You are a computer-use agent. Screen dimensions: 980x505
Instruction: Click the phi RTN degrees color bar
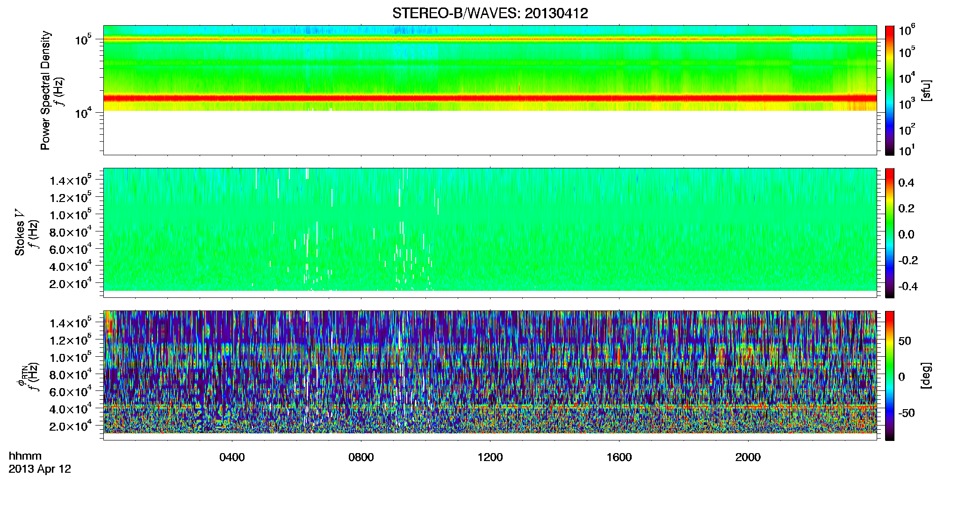[x=890, y=375]
